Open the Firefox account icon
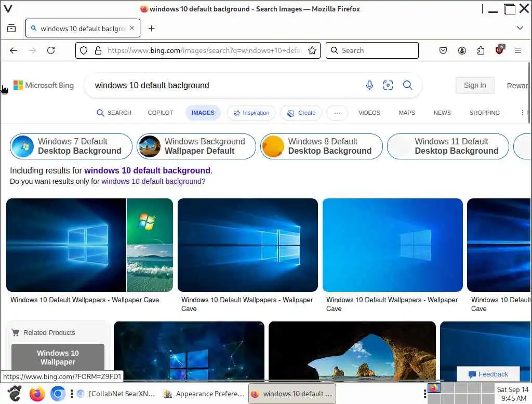 point(462,50)
